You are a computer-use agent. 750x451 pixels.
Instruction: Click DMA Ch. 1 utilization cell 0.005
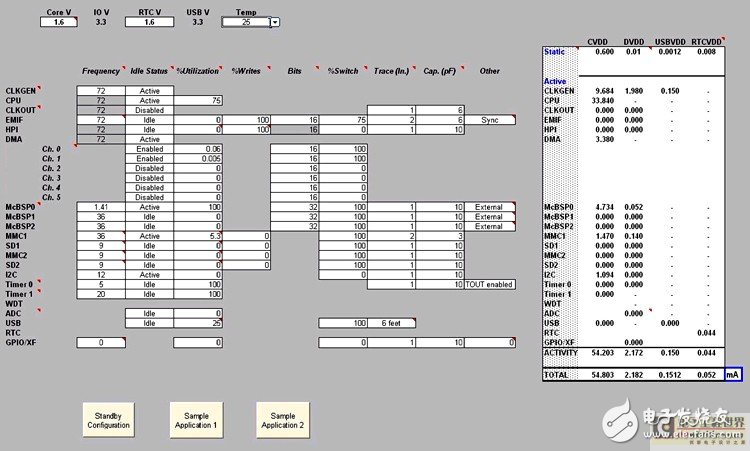[x=196, y=158]
